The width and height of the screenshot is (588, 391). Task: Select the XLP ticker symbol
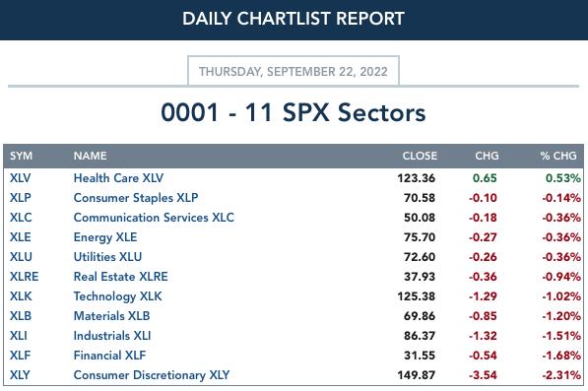pyautogui.click(x=21, y=198)
